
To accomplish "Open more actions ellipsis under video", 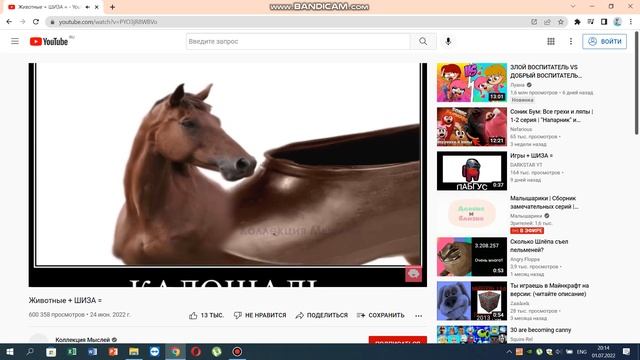I will (418, 316).
